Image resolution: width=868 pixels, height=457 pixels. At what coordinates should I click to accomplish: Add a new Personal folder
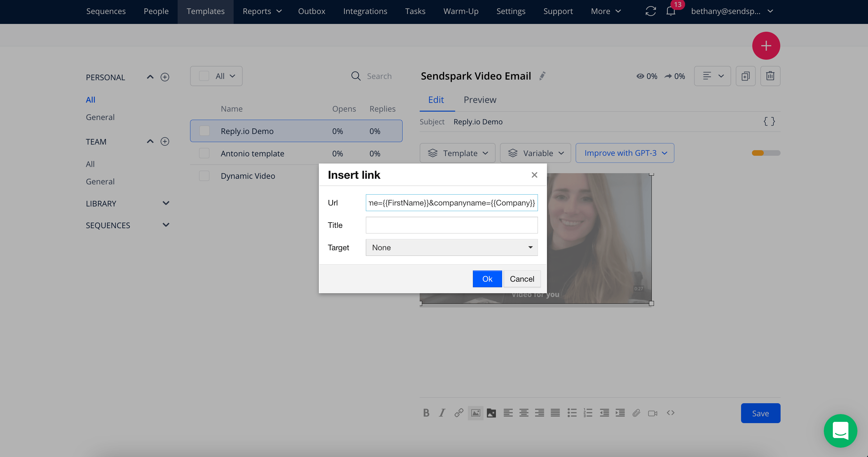coord(165,77)
